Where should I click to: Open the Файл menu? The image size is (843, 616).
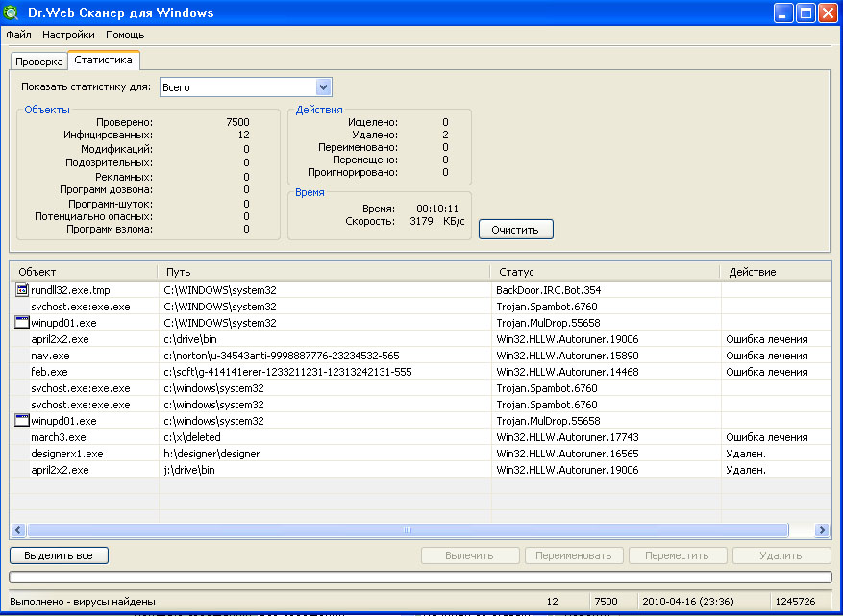click(18, 35)
